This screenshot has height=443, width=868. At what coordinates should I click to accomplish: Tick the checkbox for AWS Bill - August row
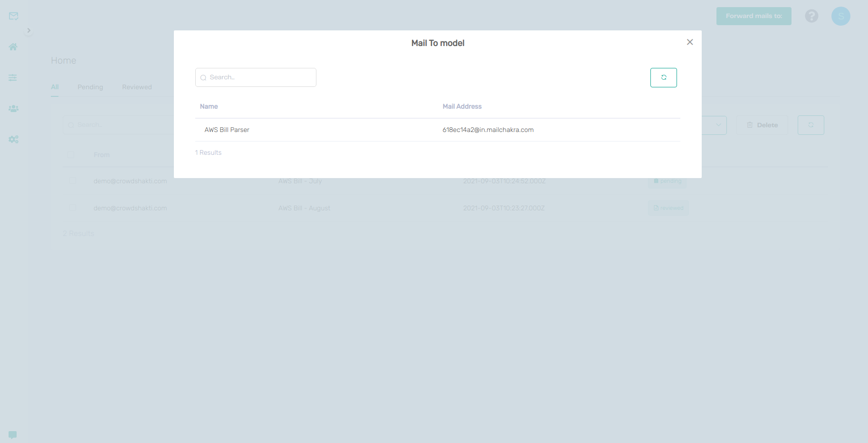click(x=73, y=207)
